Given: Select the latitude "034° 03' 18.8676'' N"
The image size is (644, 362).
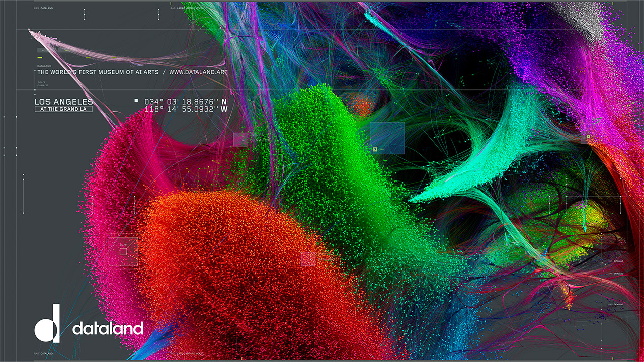Looking at the screenshot, I should pos(186,102).
